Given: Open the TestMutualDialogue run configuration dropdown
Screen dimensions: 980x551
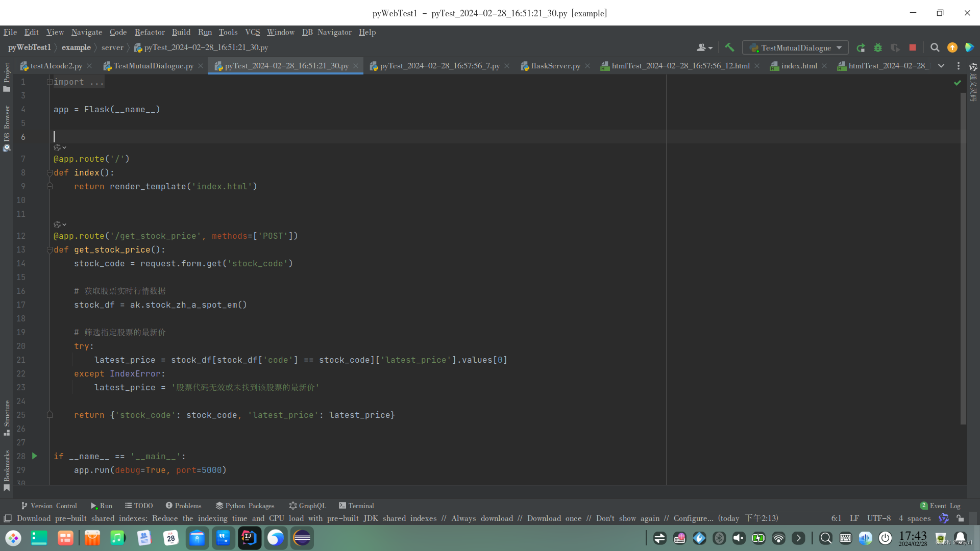Looking at the screenshot, I should pos(795,47).
